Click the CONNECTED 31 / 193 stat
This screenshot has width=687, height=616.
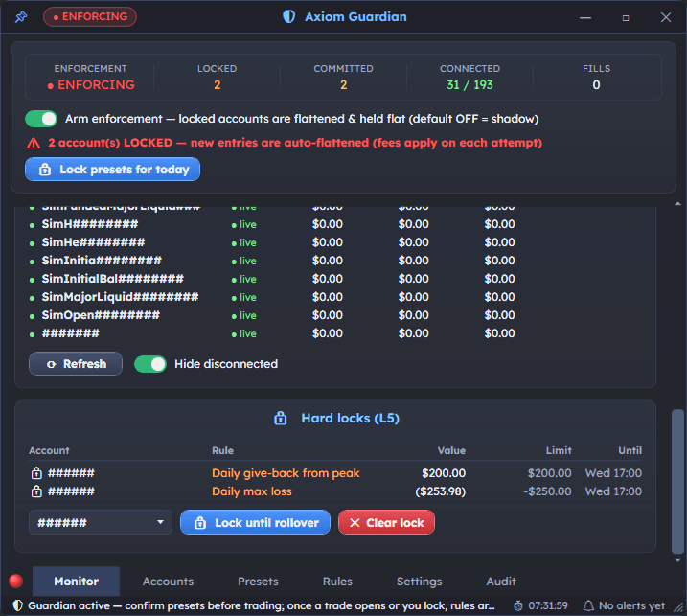[469, 77]
